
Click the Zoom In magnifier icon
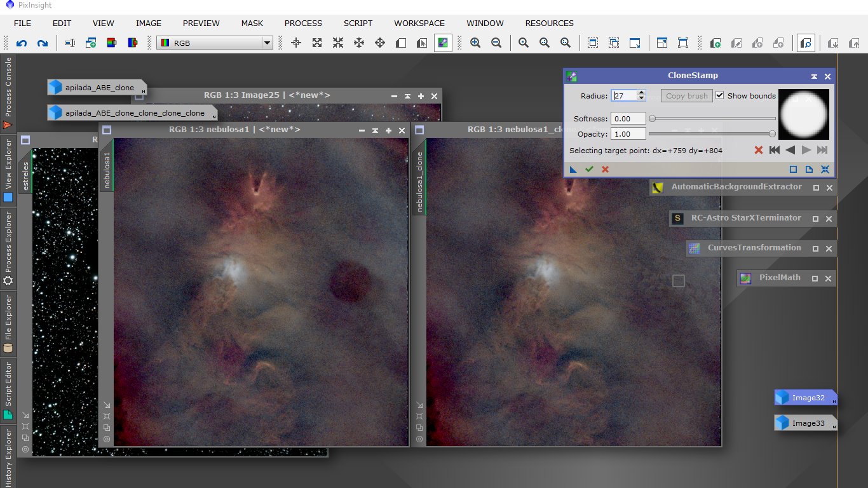point(475,43)
